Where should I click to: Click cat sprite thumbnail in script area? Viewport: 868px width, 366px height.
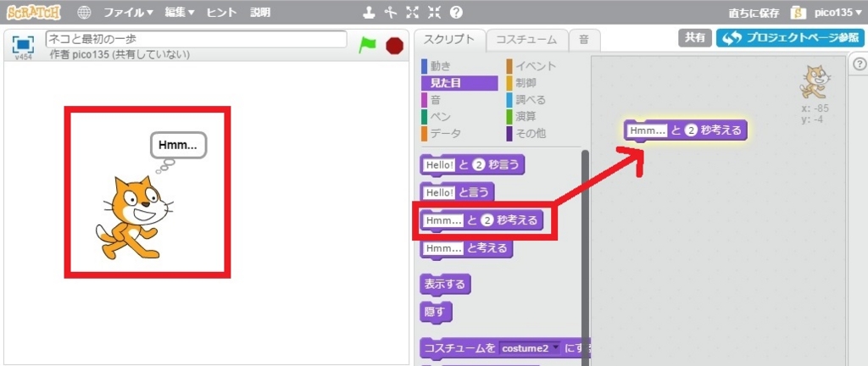814,81
